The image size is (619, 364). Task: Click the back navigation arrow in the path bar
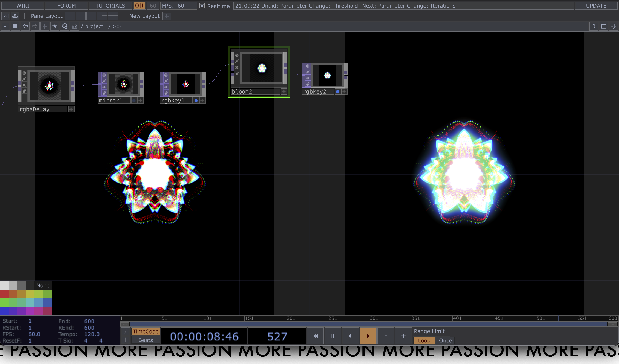pos(25,26)
